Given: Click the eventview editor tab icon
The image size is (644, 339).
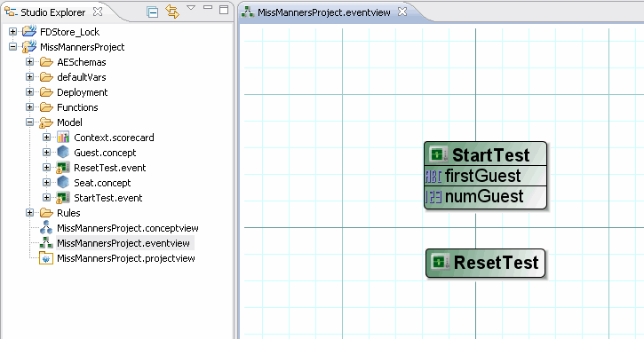Looking at the screenshot, I should click(247, 12).
